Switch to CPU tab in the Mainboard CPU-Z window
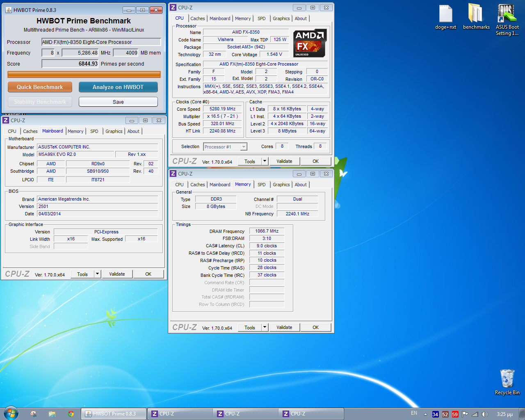Image resolution: width=525 pixels, height=420 pixels. tap(12, 131)
